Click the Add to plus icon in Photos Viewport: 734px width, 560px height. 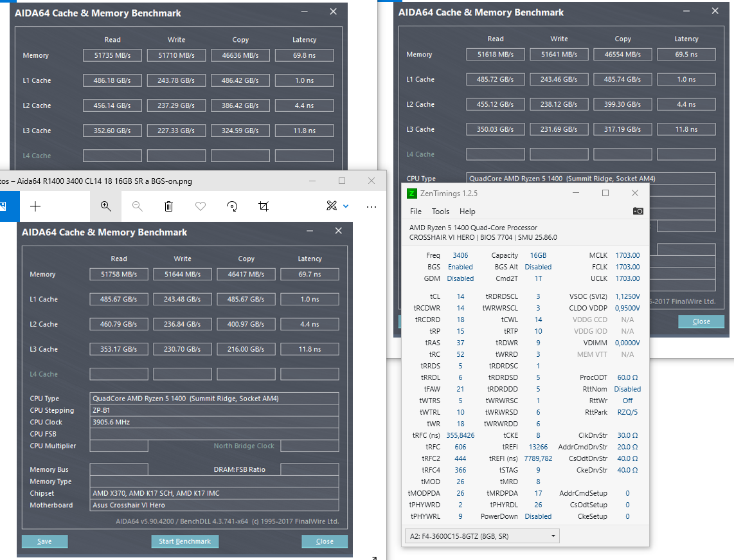coord(35,206)
